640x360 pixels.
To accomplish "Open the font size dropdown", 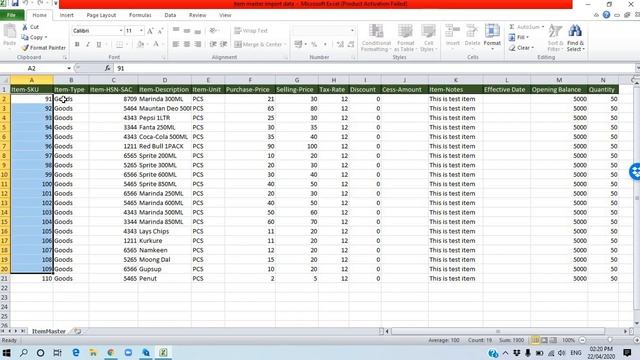I will [141, 31].
